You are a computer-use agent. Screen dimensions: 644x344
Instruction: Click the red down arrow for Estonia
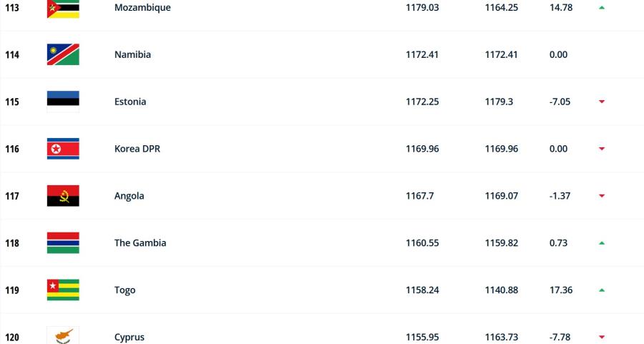[x=602, y=102]
